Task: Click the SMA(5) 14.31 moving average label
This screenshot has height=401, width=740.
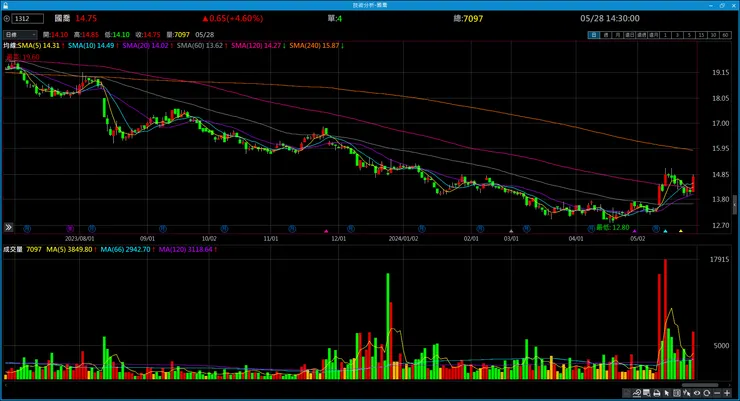Action: 39,45
